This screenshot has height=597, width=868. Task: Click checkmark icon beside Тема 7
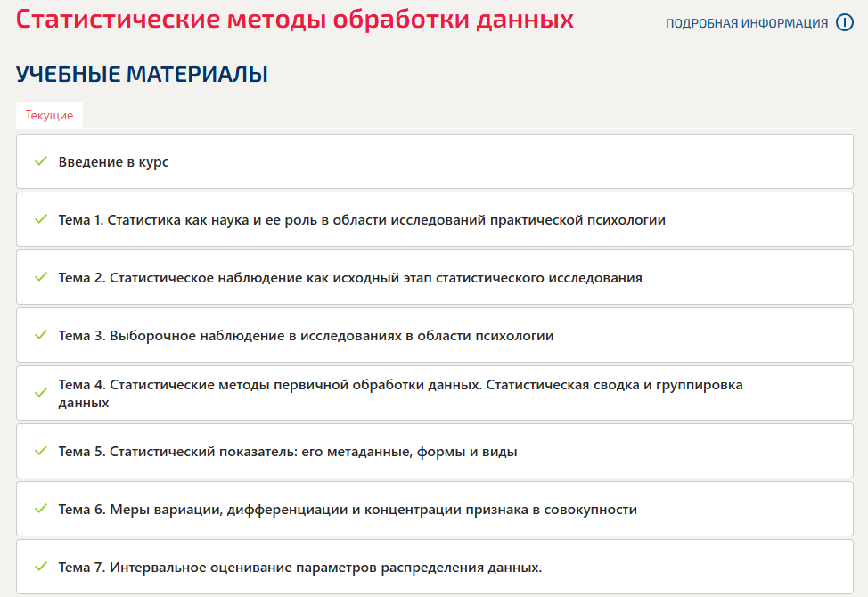(41, 567)
